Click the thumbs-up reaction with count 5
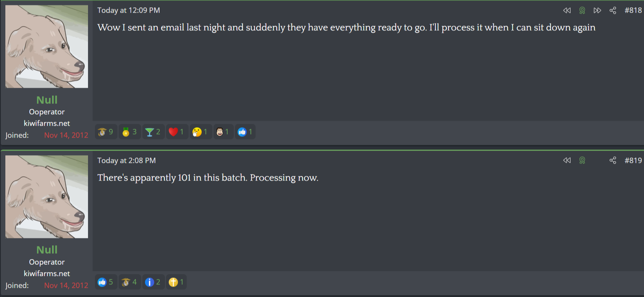This screenshot has width=644, height=297. [x=106, y=282]
